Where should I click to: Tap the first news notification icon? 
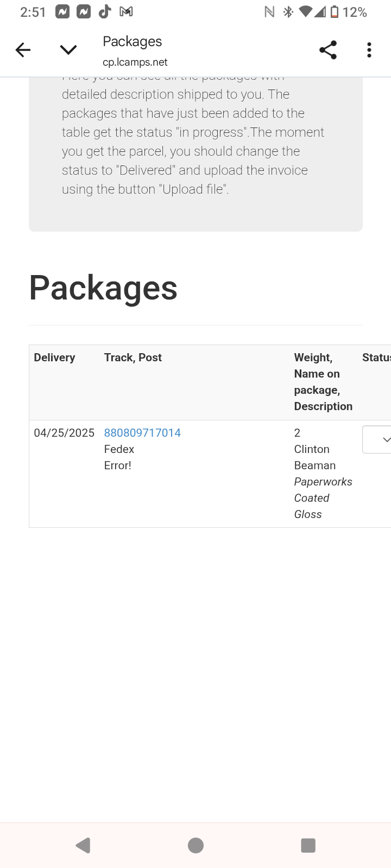pyautogui.click(x=62, y=11)
